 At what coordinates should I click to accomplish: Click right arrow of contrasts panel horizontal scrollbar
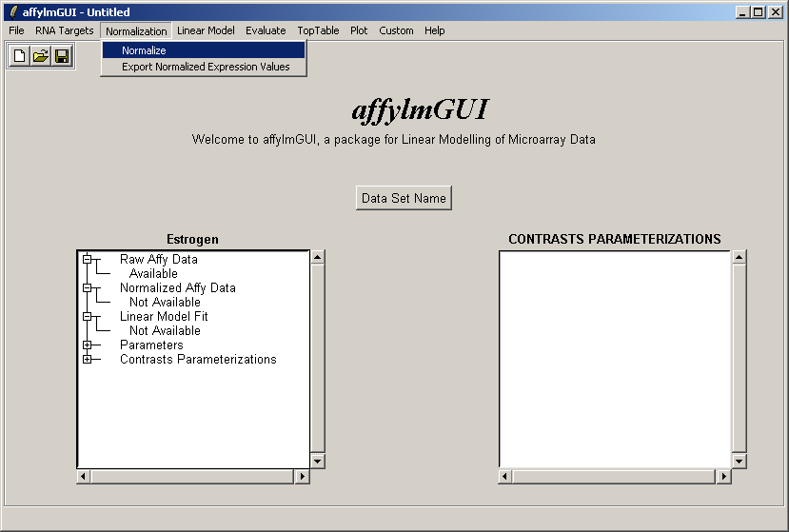coord(723,476)
